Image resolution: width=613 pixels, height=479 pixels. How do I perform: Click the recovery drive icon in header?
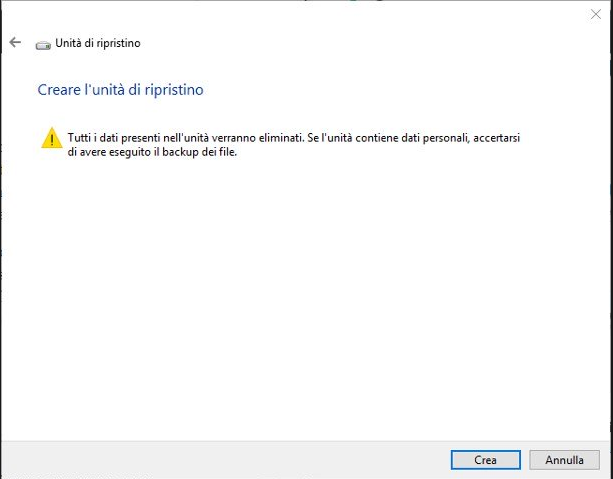click(x=42, y=44)
